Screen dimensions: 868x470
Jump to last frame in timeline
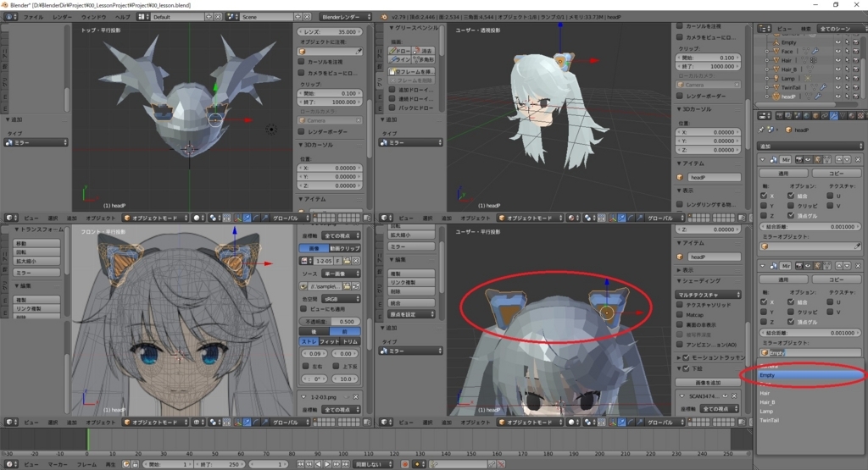[x=346, y=464]
